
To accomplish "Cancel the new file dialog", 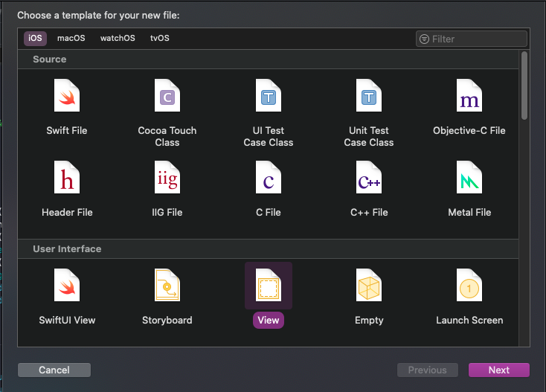I will tap(54, 370).
